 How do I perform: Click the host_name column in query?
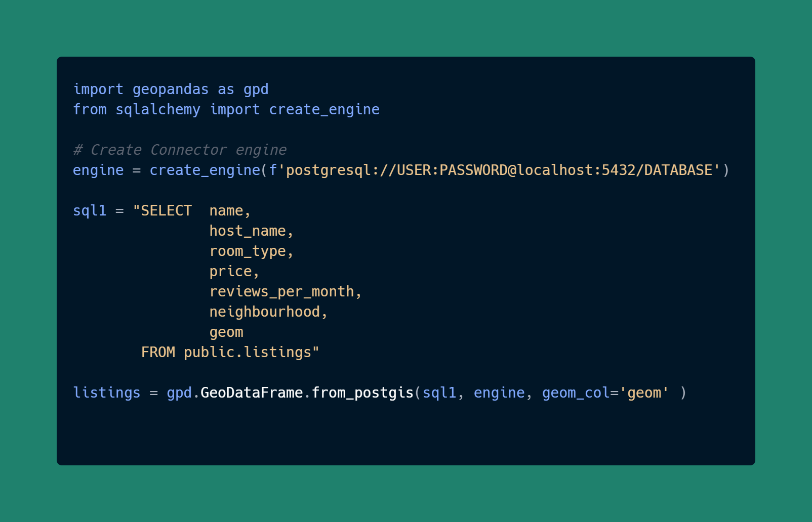[x=248, y=231]
